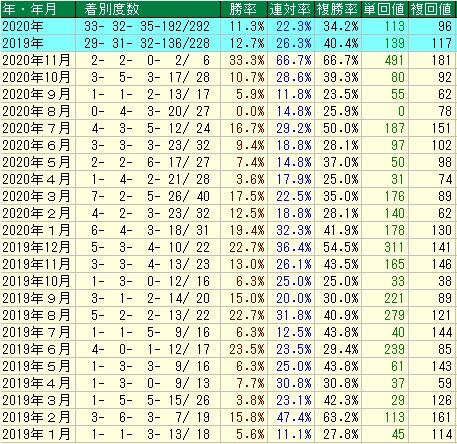Select the 2020年2月 row label
457x444 pixels.
[36, 213]
